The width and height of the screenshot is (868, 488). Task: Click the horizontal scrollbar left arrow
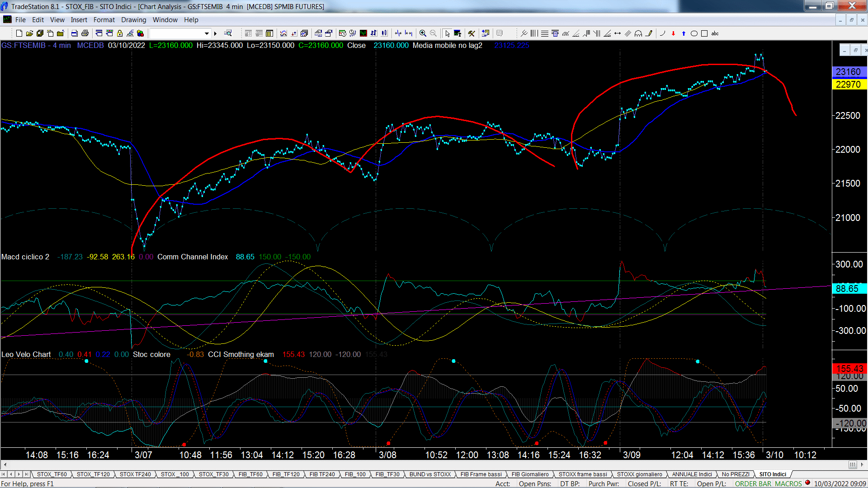point(5,465)
